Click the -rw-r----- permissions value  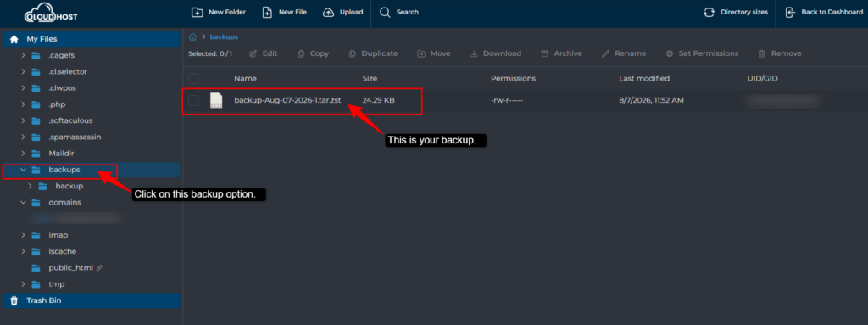pyautogui.click(x=507, y=100)
